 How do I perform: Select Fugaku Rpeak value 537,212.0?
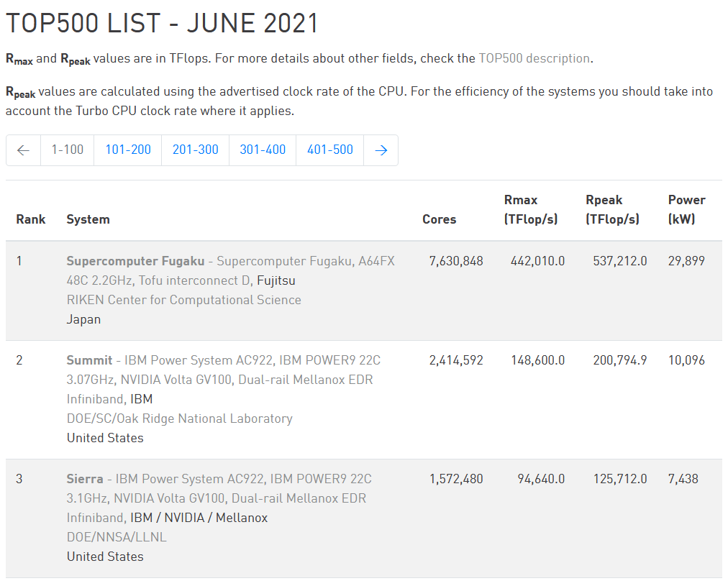[x=620, y=261]
